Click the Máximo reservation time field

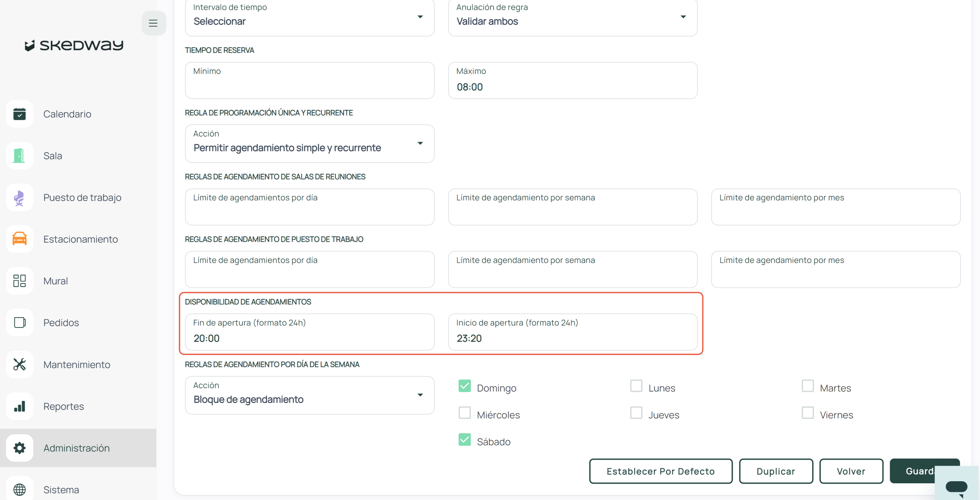click(x=572, y=81)
